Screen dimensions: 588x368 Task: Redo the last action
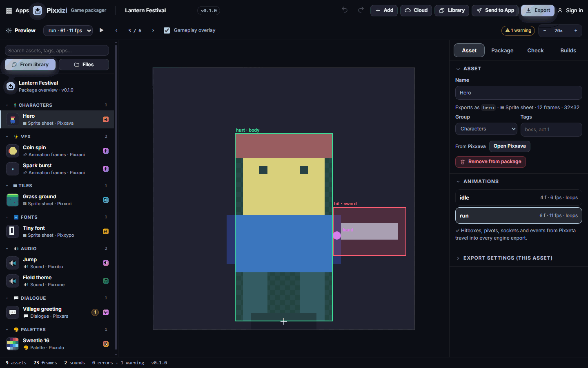click(x=361, y=10)
